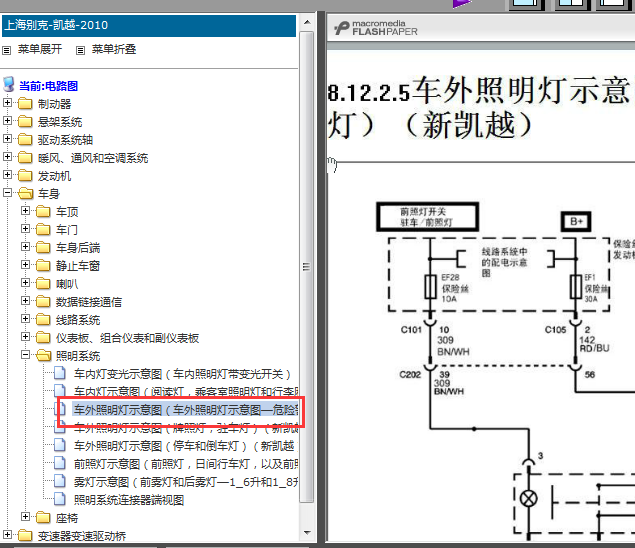This screenshot has height=548, width=635.
Task: Click the 变速器变速驱动桥 folder icon
Action: click(x=25, y=535)
